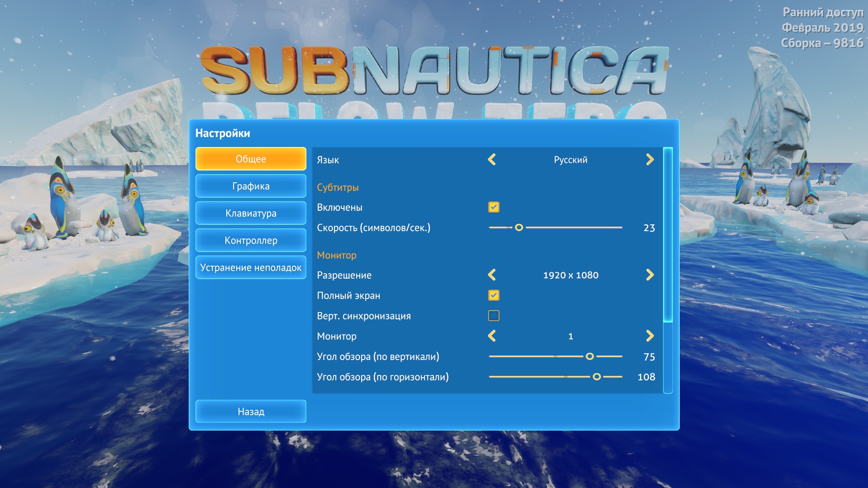Open the Клавиатура settings tab
The image size is (868, 488).
251,213
